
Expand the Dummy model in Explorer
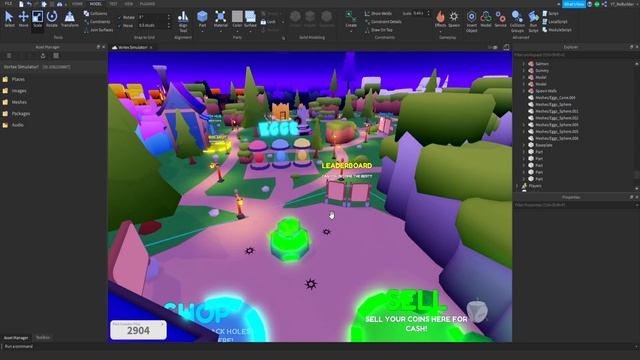524,70
